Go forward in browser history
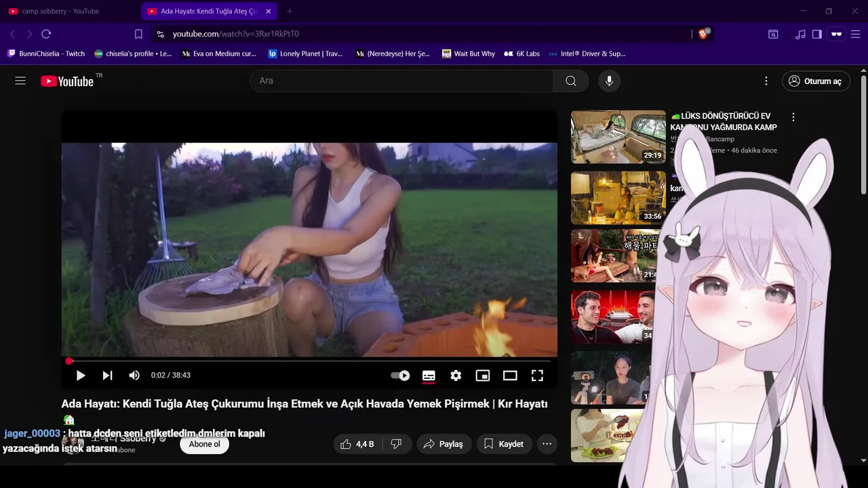Viewport: 868px width, 488px height. point(29,34)
